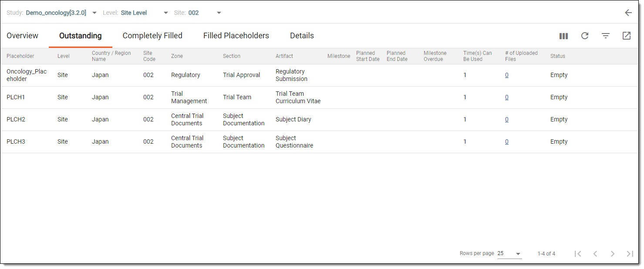The width and height of the screenshot is (644, 269).
Task: Select the PLCH2 placeholder cell
Action: (16, 119)
